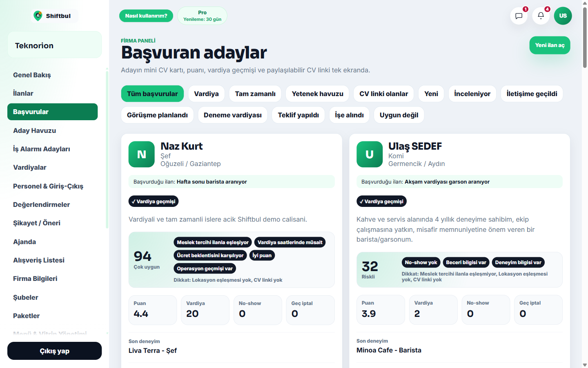Select the Yetenek havuzu filter
The image size is (588, 368).
[x=317, y=94]
